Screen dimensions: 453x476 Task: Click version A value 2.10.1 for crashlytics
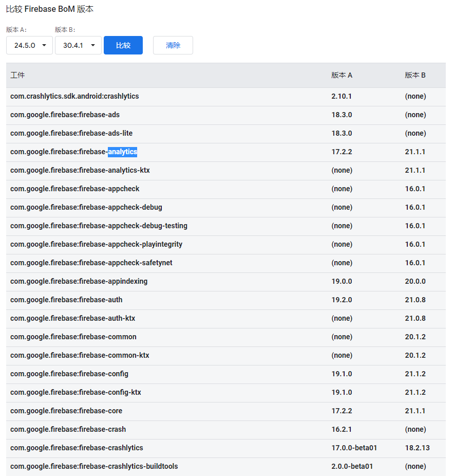click(x=342, y=96)
